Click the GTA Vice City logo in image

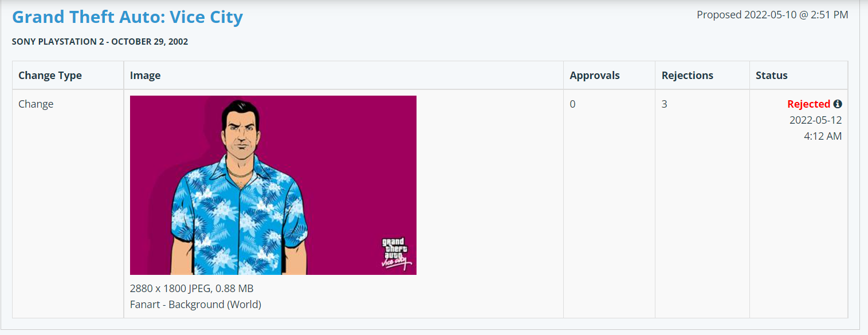(395, 253)
